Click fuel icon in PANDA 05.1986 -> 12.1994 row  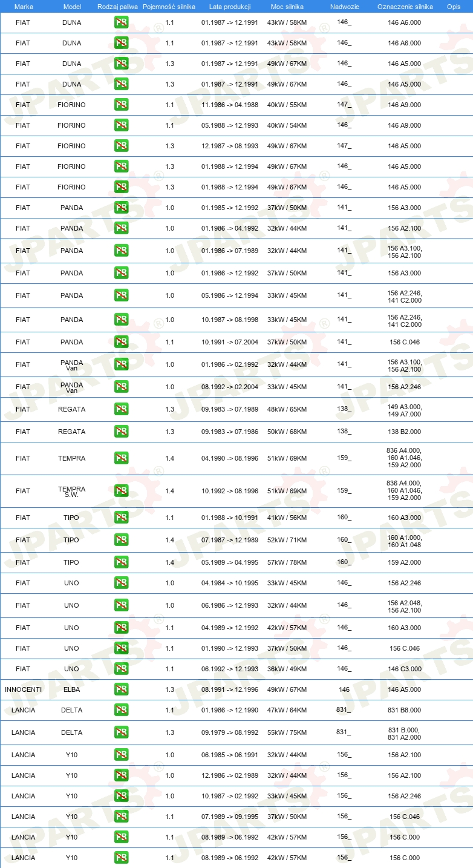(x=121, y=295)
